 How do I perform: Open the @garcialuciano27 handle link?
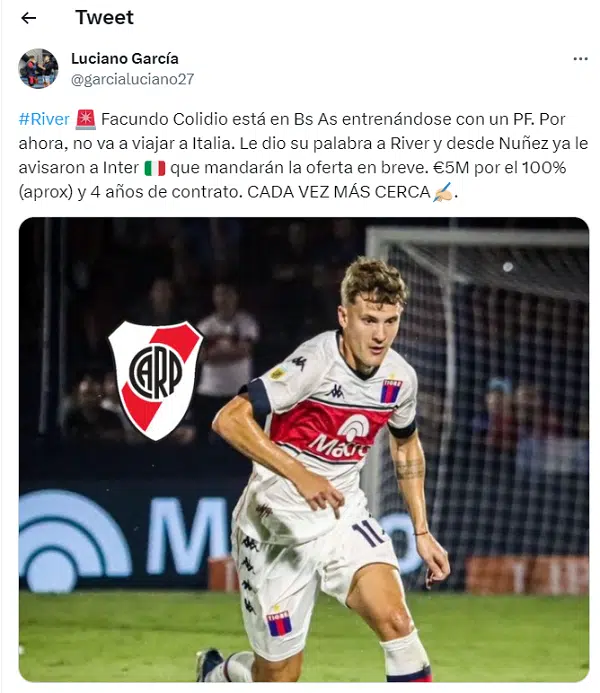(133, 79)
